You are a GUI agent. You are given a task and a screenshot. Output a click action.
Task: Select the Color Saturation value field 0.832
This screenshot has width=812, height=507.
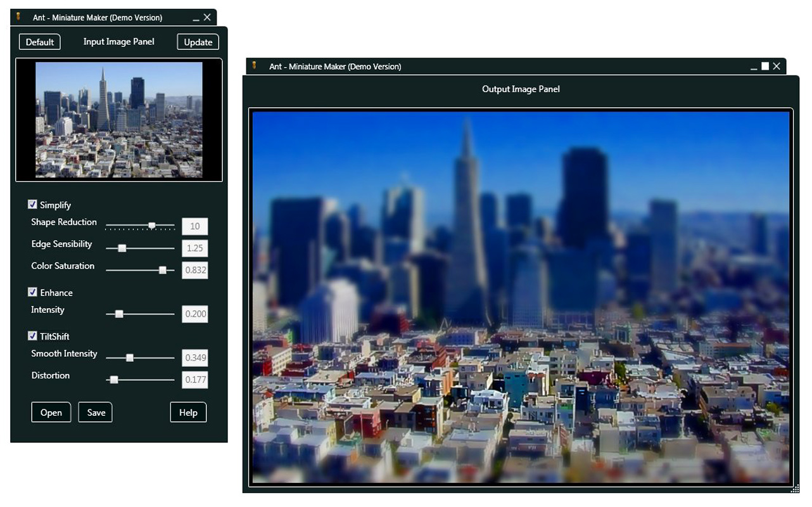coord(195,270)
